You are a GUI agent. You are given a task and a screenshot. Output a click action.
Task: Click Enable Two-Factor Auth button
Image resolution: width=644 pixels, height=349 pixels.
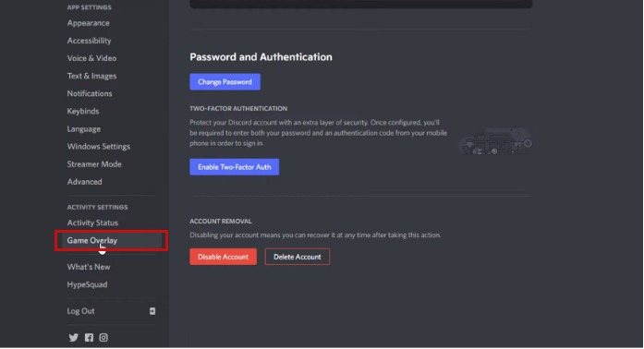point(234,167)
